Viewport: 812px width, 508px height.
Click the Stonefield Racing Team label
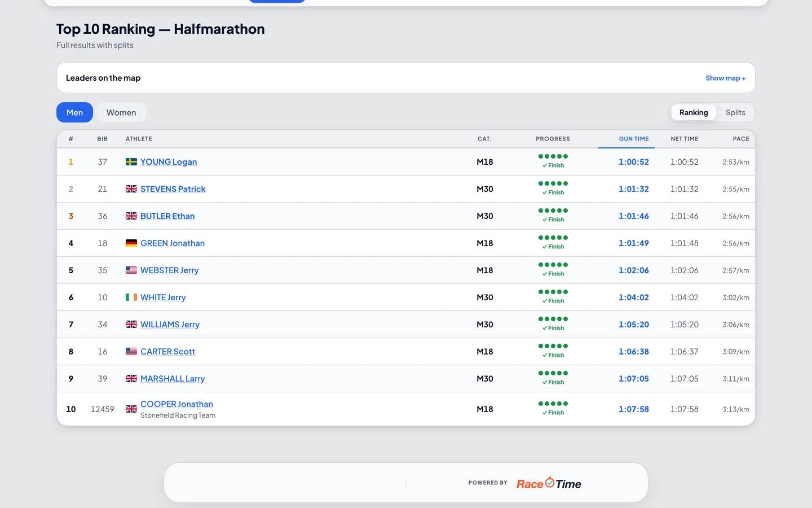(178, 415)
